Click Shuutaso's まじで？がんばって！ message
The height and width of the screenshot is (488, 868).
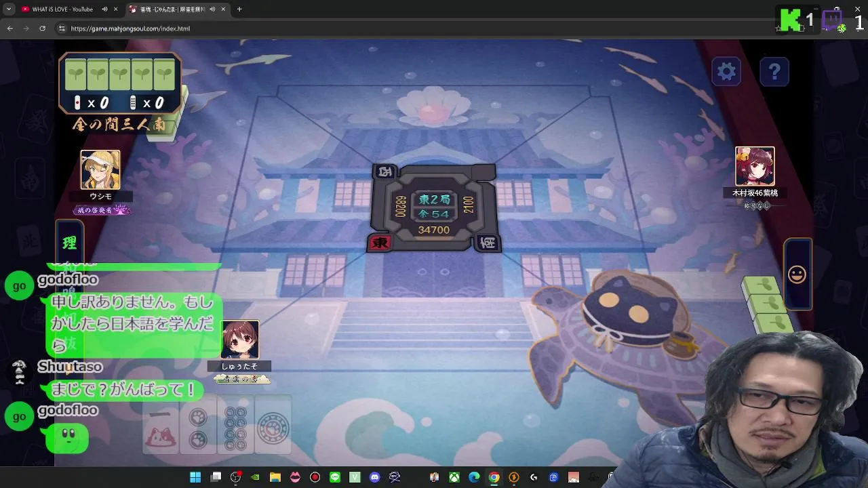pyautogui.click(x=123, y=390)
